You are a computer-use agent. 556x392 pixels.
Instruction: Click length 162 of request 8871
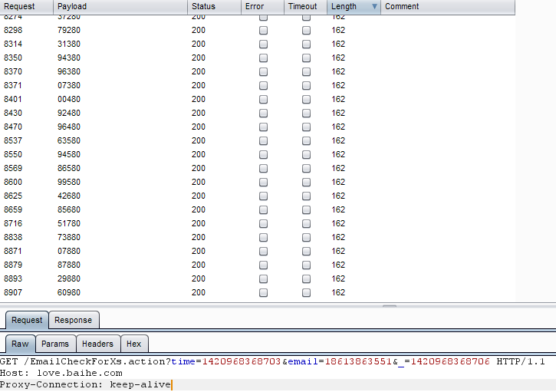click(338, 252)
